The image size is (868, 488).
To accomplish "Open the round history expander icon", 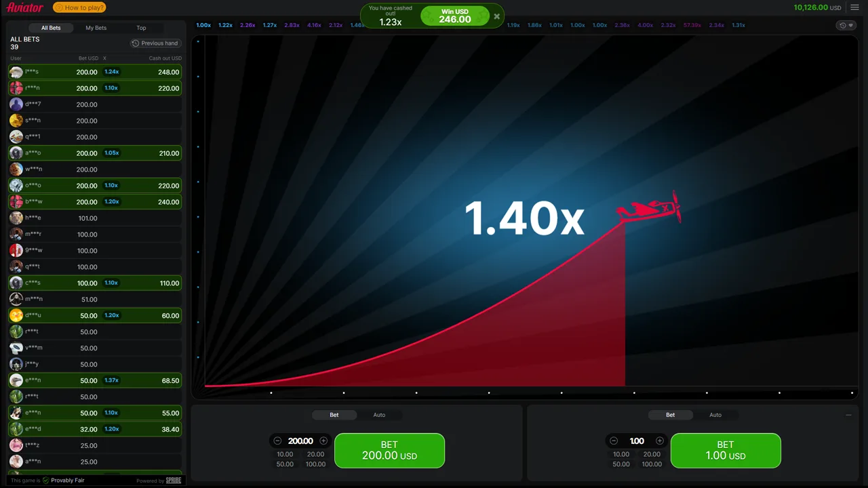I will coord(846,25).
